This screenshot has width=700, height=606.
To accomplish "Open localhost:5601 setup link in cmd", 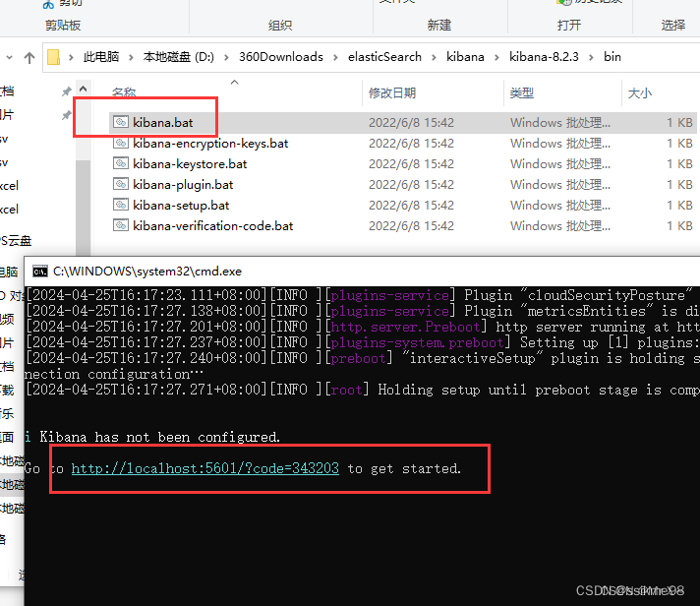I will pyautogui.click(x=204, y=468).
